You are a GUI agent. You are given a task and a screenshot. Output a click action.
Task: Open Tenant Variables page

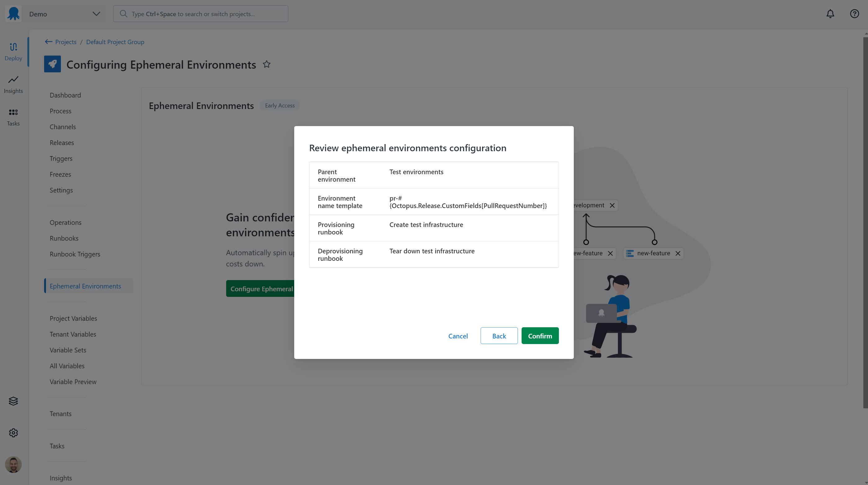tap(73, 334)
